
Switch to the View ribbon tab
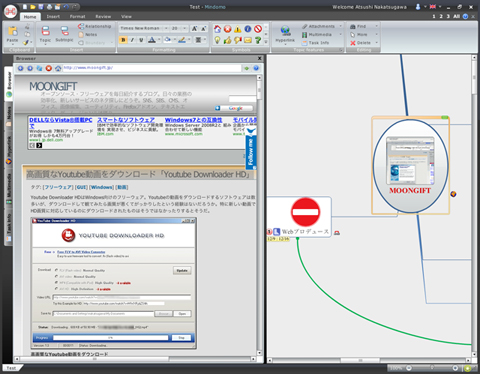click(x=126, y=16)
